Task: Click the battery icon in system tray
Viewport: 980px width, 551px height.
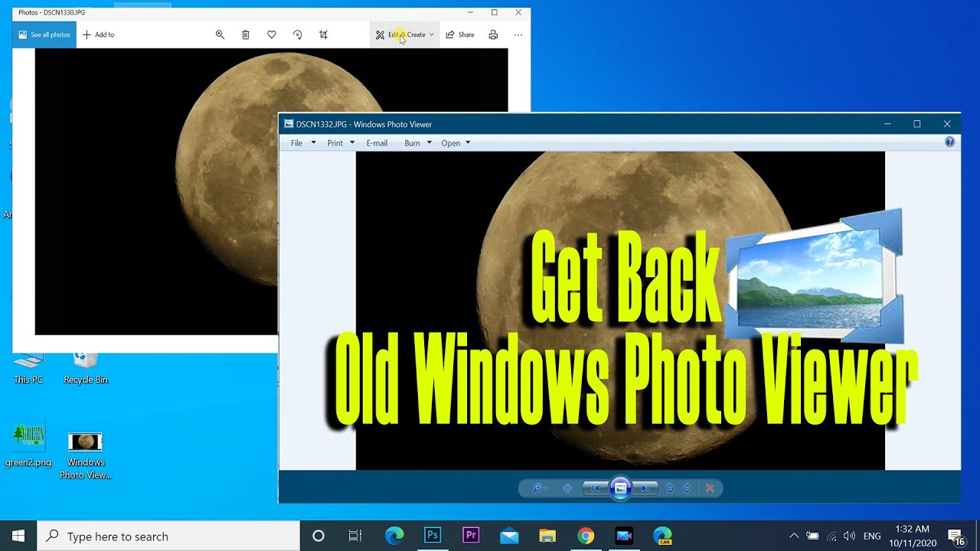Action: [x=812, y=536]
